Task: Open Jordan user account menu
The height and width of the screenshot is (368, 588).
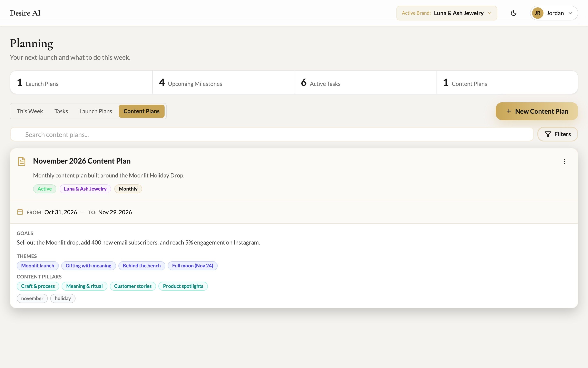Action: (554, 13)
